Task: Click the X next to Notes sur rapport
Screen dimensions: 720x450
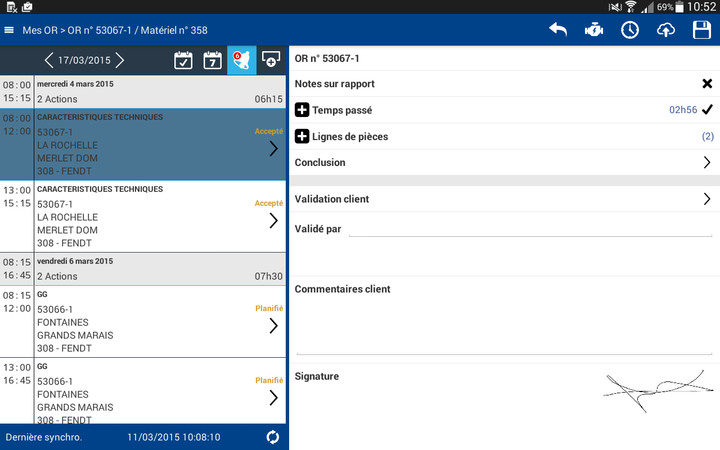Action: coord(707,84)
